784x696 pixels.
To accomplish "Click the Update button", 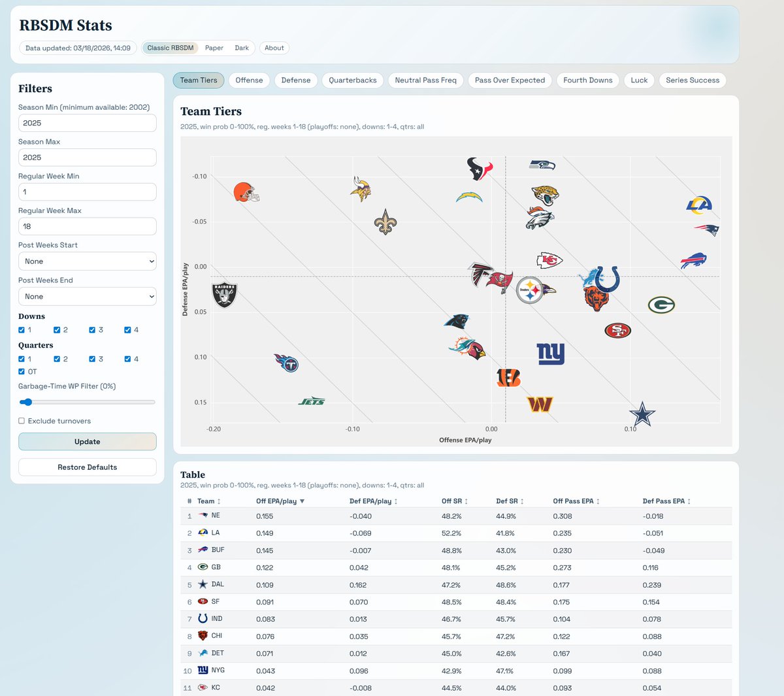I will 88,442.
